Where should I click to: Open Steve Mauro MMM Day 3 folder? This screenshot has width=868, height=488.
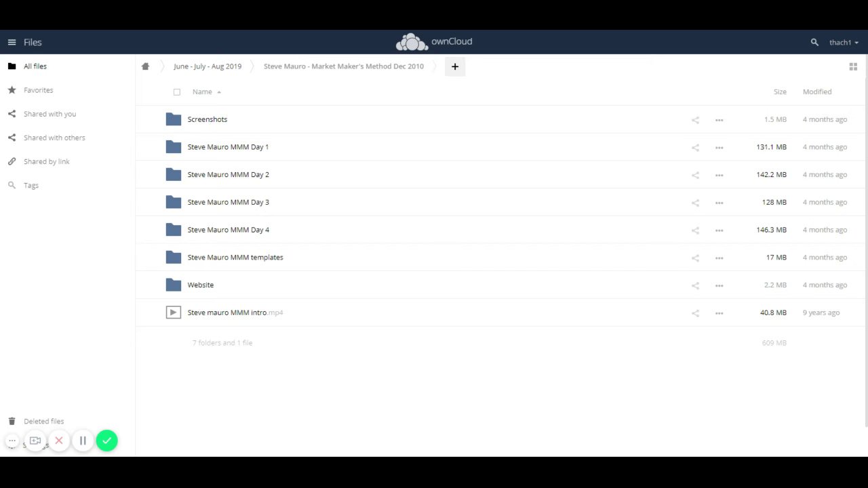[x=229, y=202]
